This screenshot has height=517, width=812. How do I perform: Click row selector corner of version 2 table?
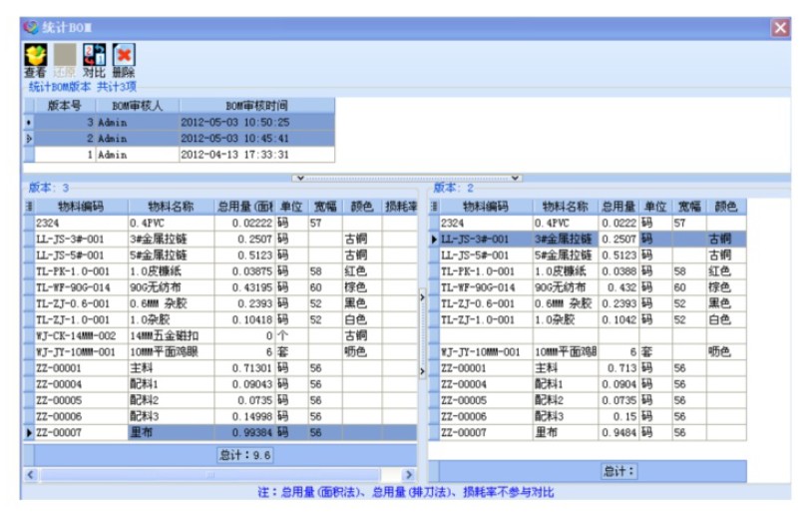coord(434,207)
